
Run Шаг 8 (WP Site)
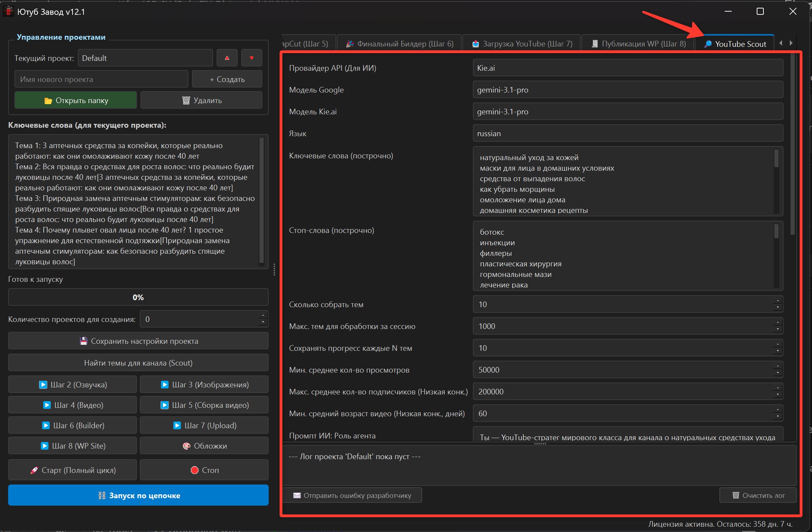[73, 446]
